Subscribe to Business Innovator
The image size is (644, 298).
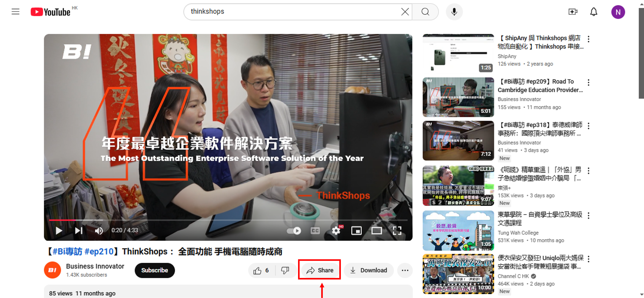click(x=155, y=270)
